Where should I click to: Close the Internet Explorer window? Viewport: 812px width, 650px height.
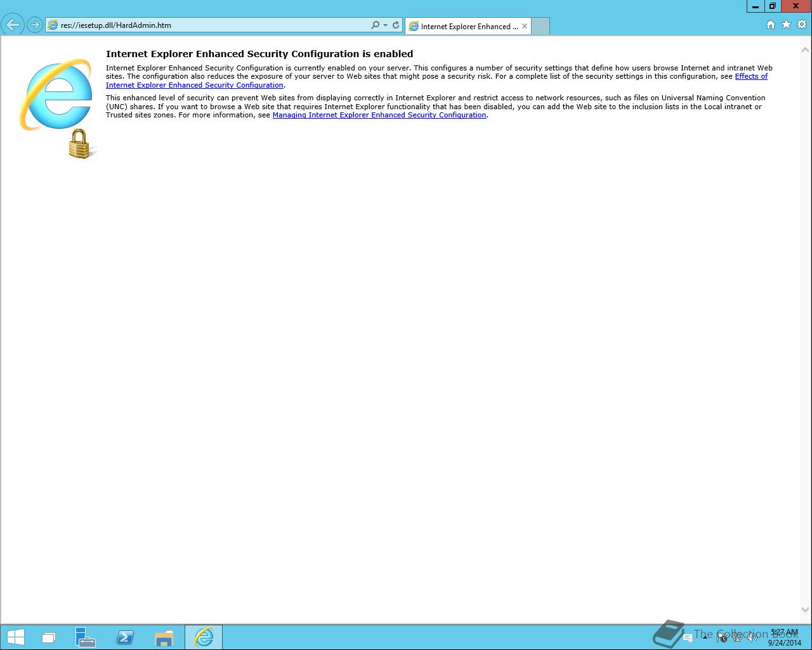click(796, 6)
